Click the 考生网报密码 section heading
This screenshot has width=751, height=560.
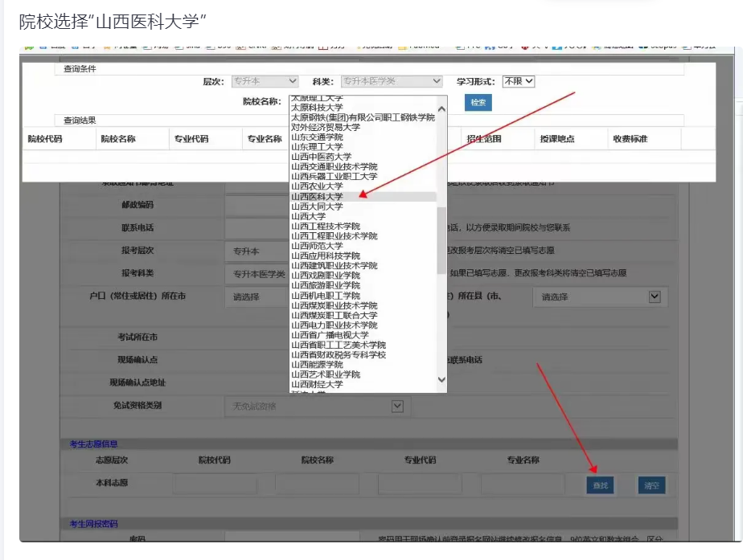pyautogui.click(x=93, y=524)
